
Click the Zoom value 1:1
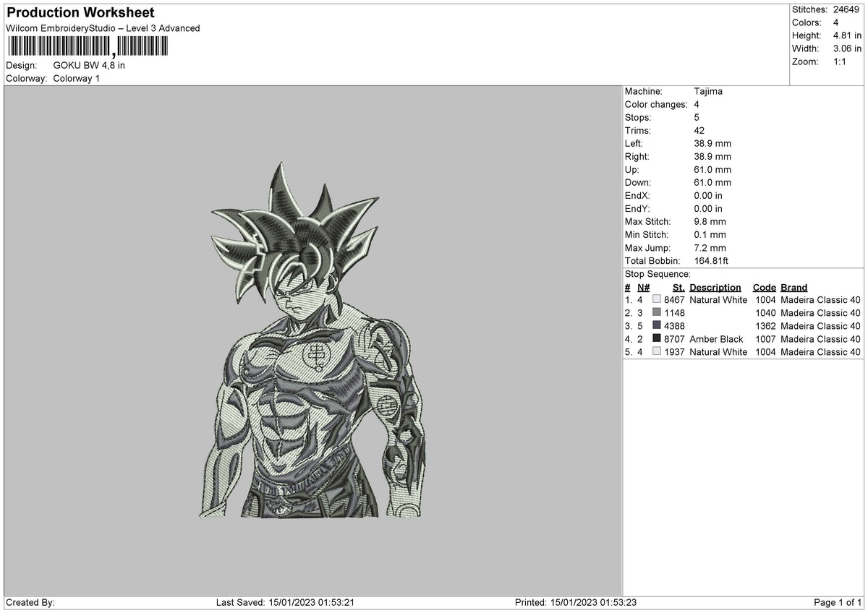pos(840,61)
